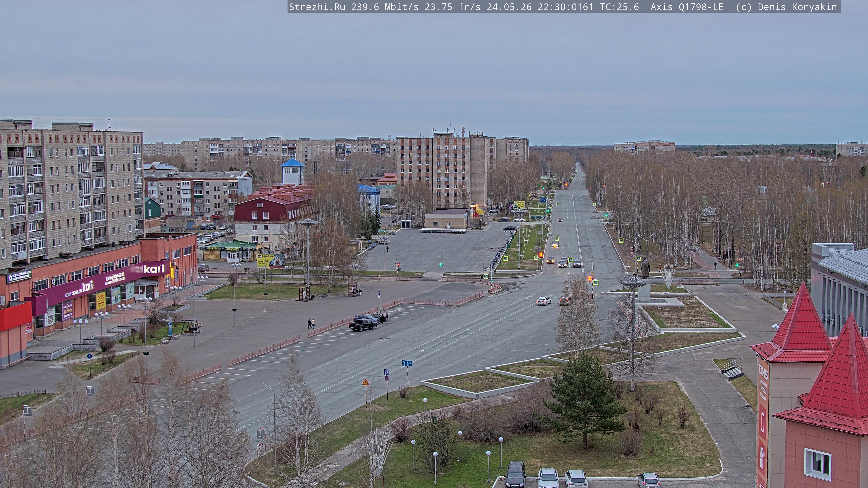The width and height of the screenshot is (868, 488).
Task: Click the white car crossing the intersection
Action: click(x=544, y=300)
